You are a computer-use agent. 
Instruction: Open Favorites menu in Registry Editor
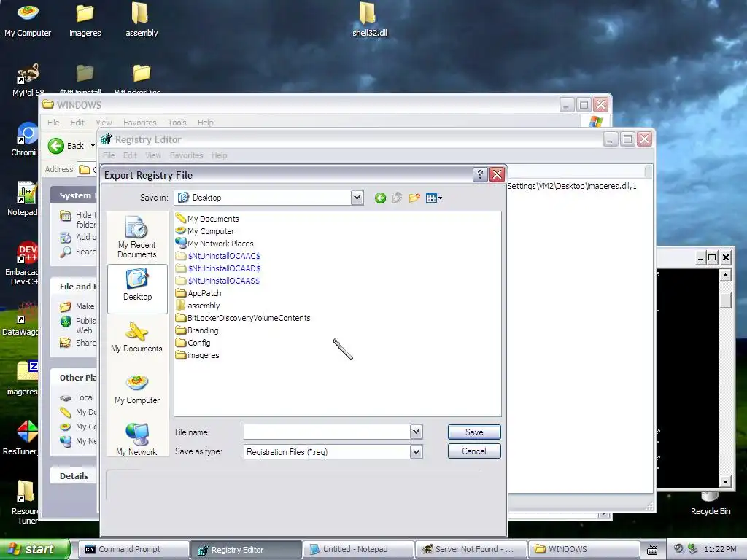[x=186, y=155]
